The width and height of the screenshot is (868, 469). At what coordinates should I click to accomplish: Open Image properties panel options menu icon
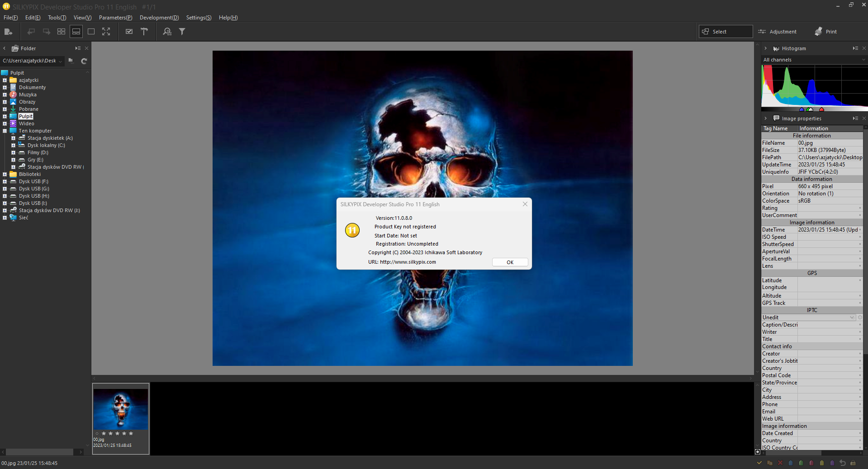click(855, 118)
